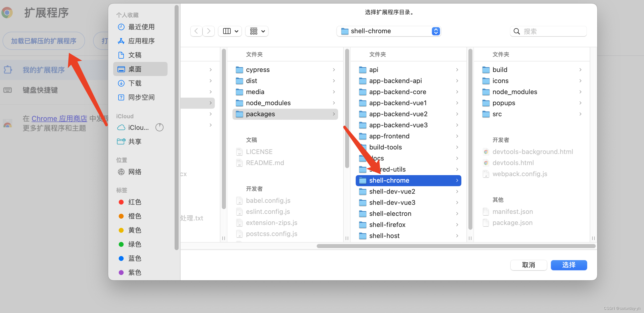Open the grouping options dropdown
644x313 pixels.
(x=257, y=31)
